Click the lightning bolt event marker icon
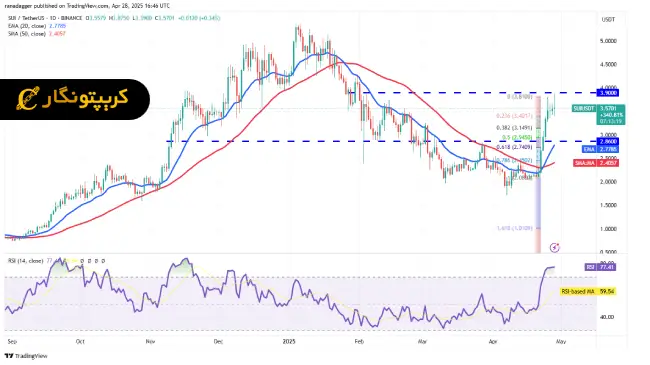Screen dimensions: 650x365 click(555, 248)
